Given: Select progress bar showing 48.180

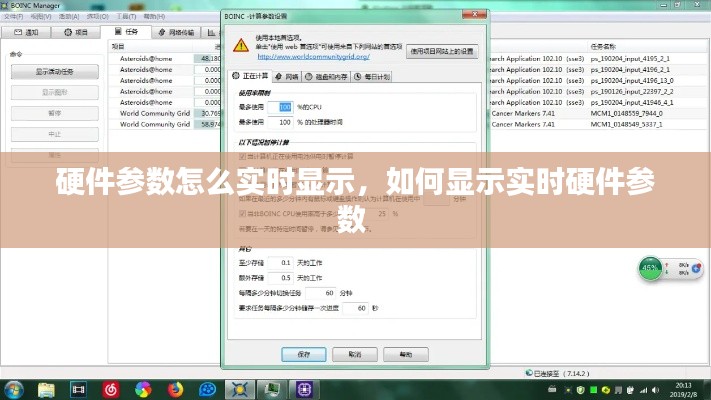Looking at the screenshot, I should [x=208, y=59].
